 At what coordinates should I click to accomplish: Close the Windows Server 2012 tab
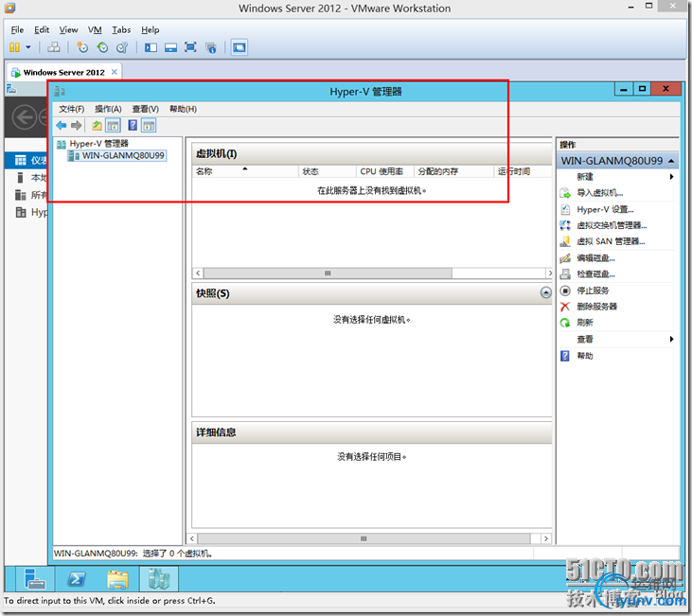(x=115, y=72)
